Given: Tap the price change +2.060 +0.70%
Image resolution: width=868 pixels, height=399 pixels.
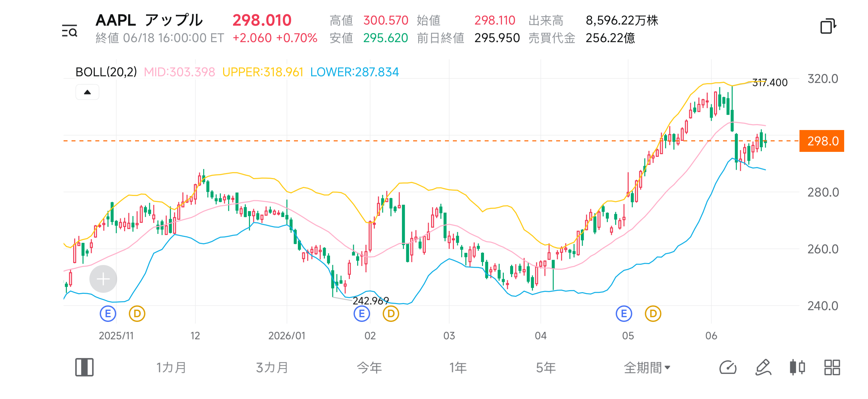Looking at the screenshot, I should pos(275,38).
